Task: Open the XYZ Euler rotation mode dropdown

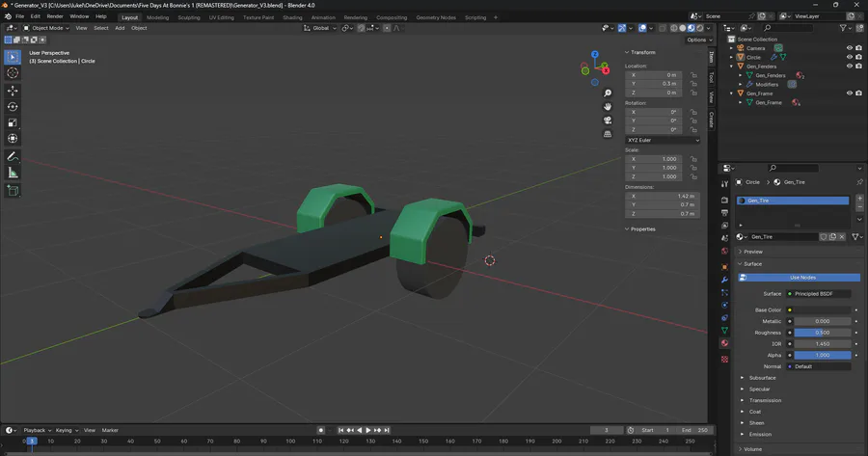Action: click(663, 140)
